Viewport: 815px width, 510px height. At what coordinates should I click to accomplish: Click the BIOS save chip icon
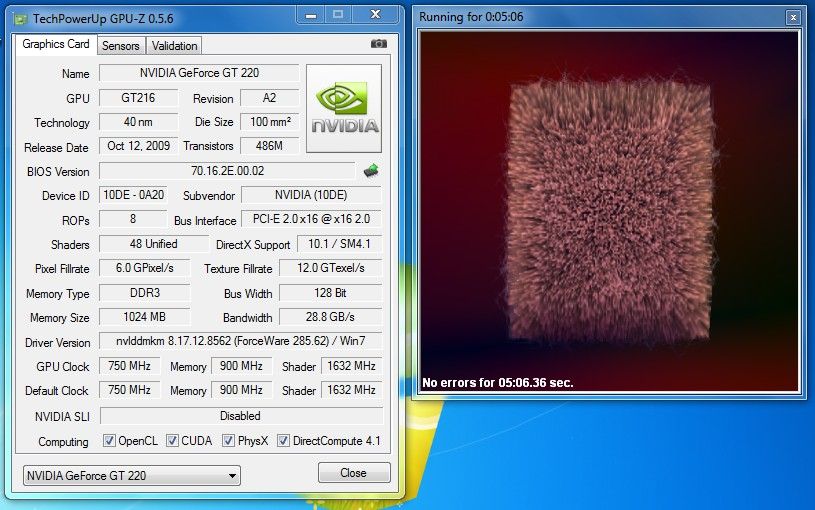371,171
